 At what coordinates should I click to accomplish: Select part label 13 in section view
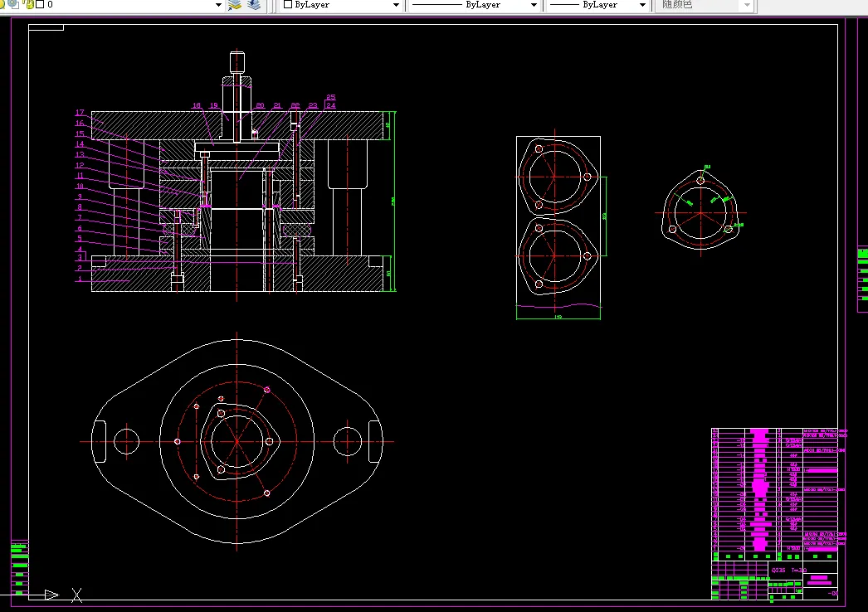click(80, 154)
